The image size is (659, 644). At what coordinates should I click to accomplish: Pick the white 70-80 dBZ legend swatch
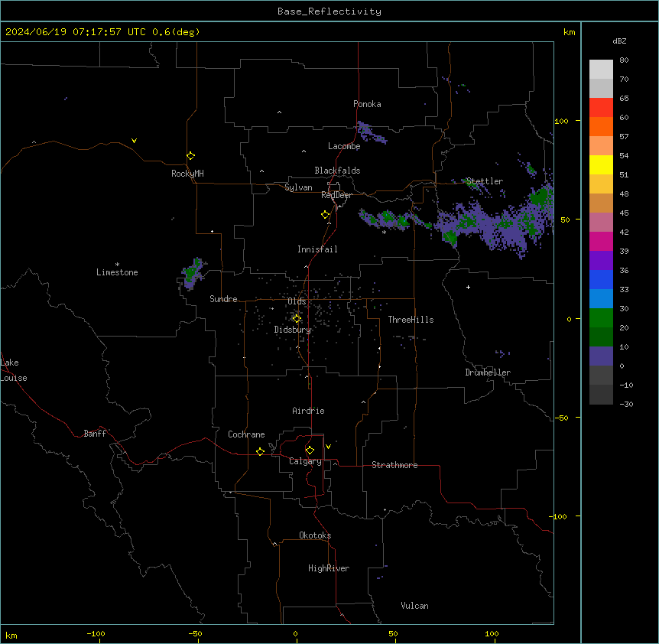coord(601,70)
